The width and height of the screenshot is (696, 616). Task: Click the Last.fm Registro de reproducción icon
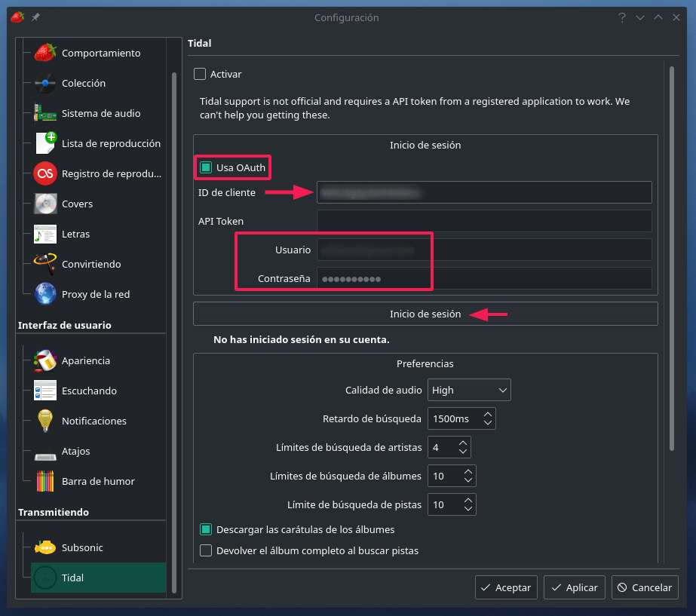pyautogui.click(x=45, y=173)
